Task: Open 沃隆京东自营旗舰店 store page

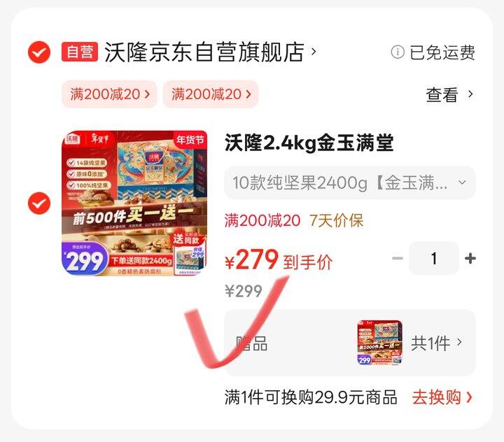Action: 204,52
